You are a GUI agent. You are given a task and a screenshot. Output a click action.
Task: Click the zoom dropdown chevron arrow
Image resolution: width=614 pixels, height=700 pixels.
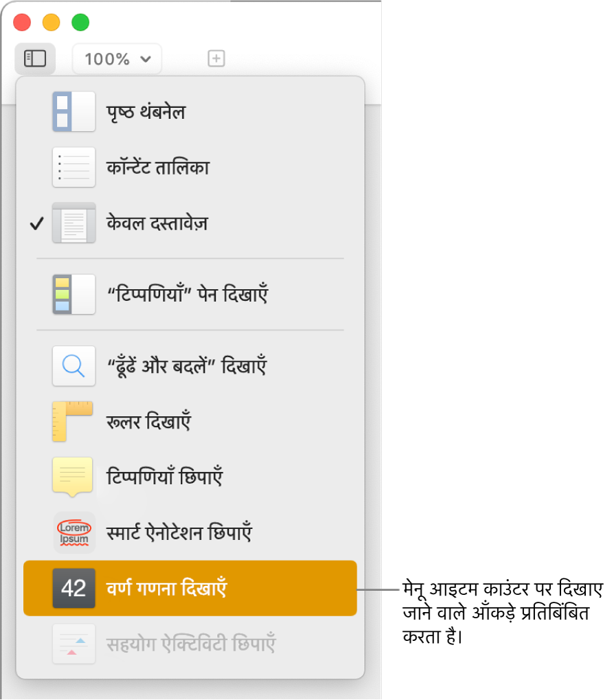(x=146, y=59)
